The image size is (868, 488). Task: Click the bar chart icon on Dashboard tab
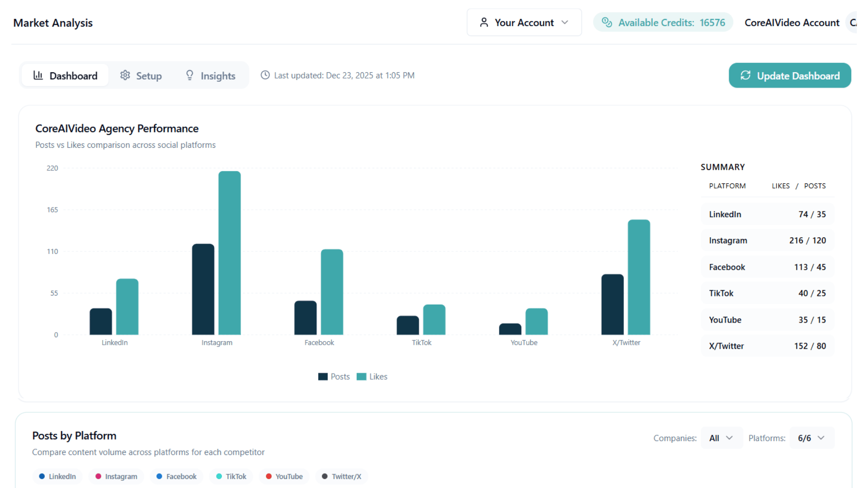38,75
